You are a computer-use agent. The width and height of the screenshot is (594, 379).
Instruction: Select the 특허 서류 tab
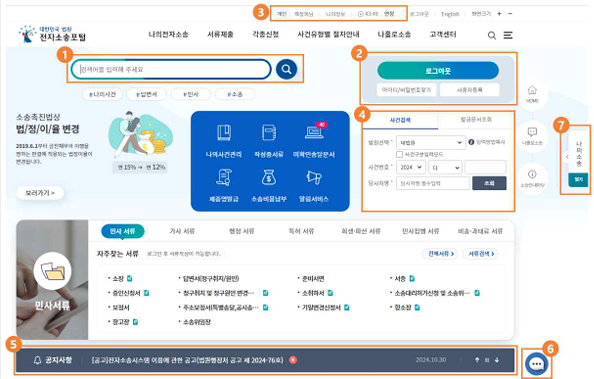coord(301,231)
